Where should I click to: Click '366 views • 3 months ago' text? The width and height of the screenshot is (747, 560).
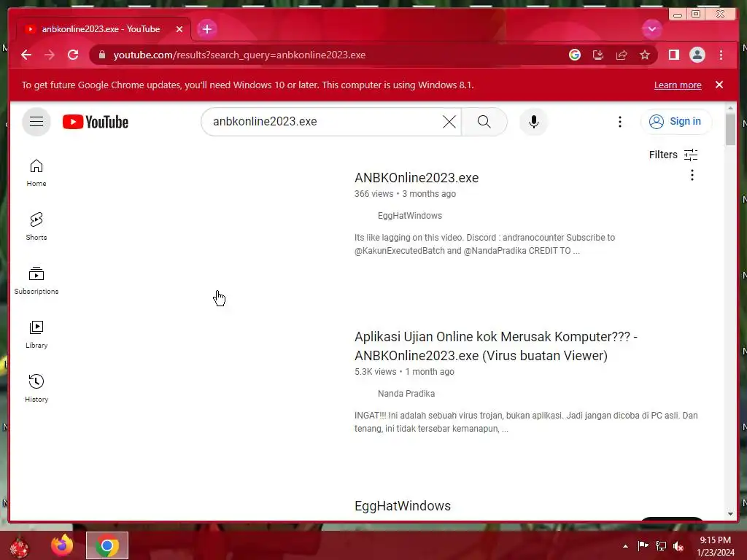pos(405,194)
